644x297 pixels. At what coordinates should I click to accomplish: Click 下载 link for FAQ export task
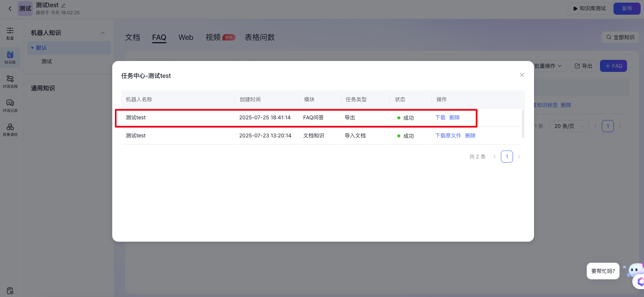440,117
